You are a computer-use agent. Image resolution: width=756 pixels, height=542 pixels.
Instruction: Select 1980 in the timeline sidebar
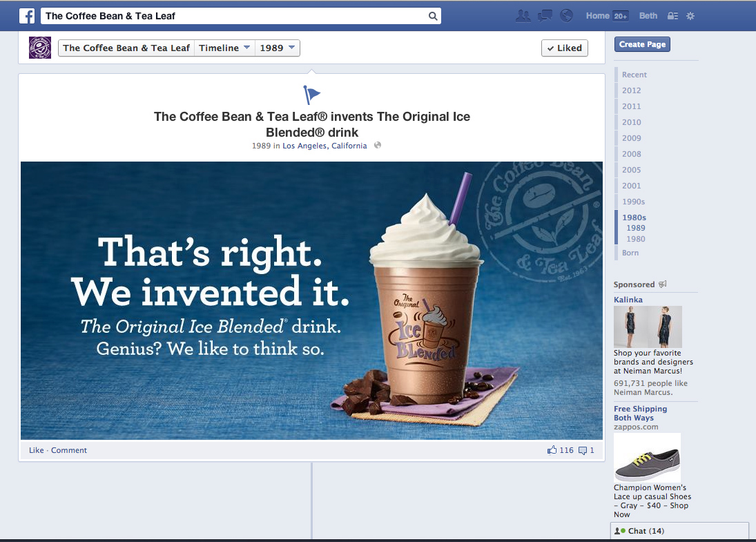(x=635, y=239)
